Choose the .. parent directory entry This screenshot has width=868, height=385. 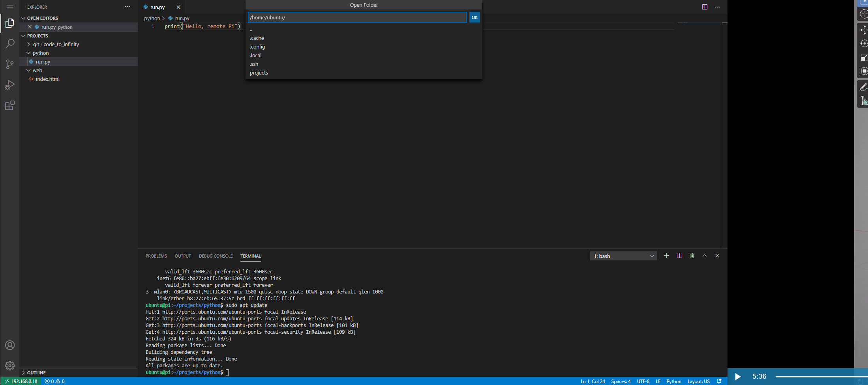pyautogui.click(x=364, y=30)
